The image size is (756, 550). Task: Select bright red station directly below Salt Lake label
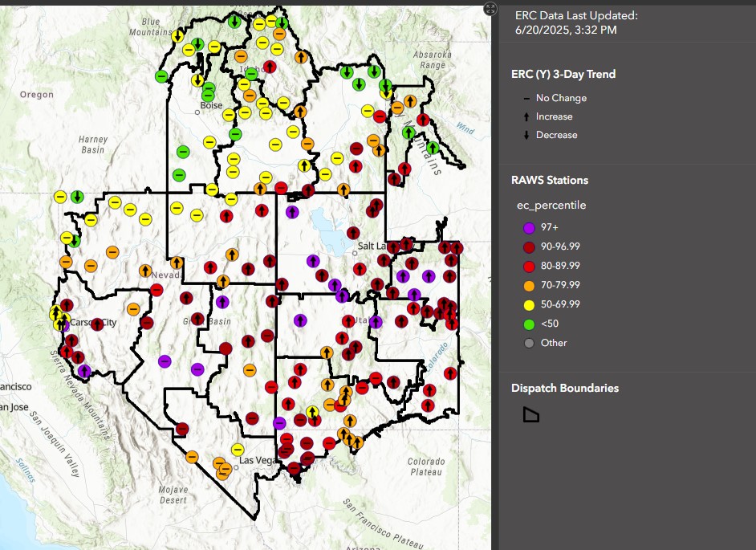click(360, 269)
